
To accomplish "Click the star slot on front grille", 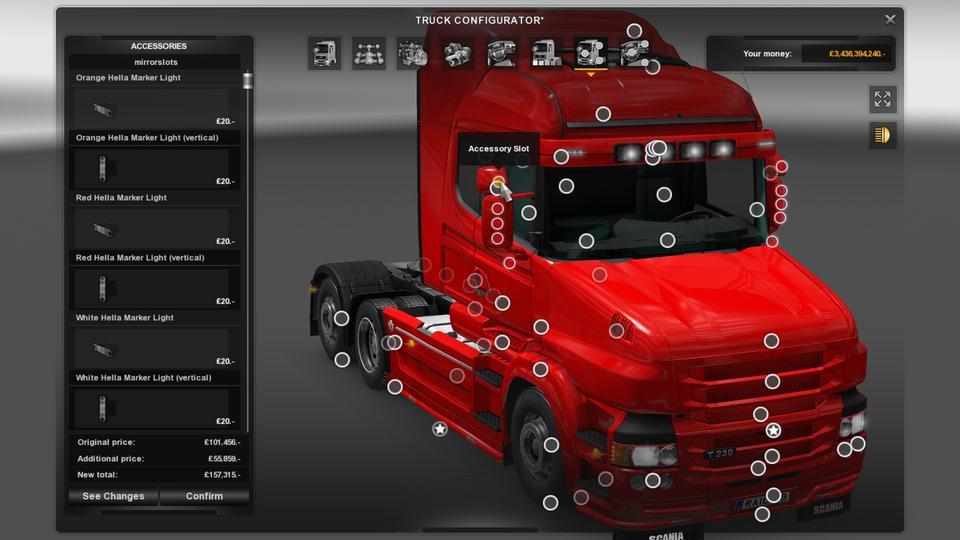I will (x=773, y=430).
